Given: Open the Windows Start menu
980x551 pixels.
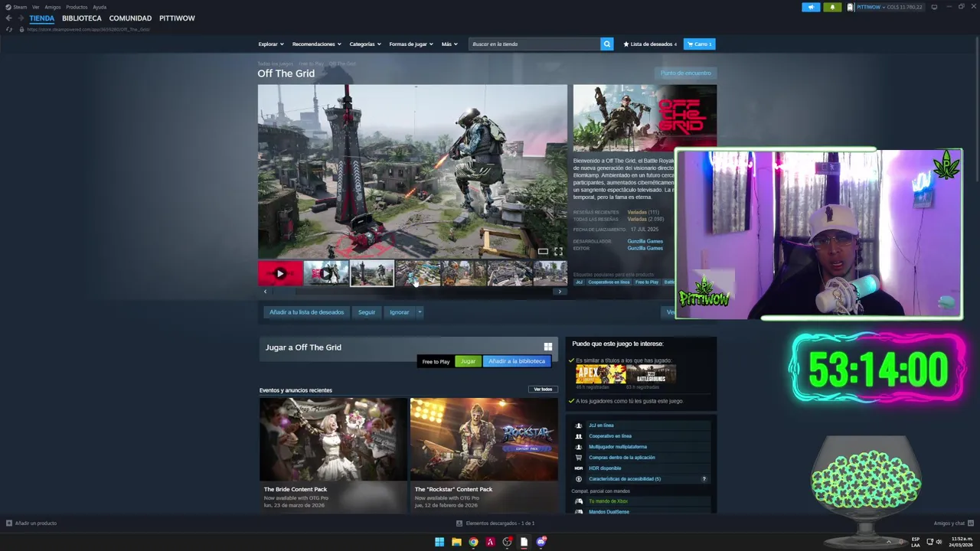Looking at the screenshot, I should pyautogui.click(x=439, y=542).
